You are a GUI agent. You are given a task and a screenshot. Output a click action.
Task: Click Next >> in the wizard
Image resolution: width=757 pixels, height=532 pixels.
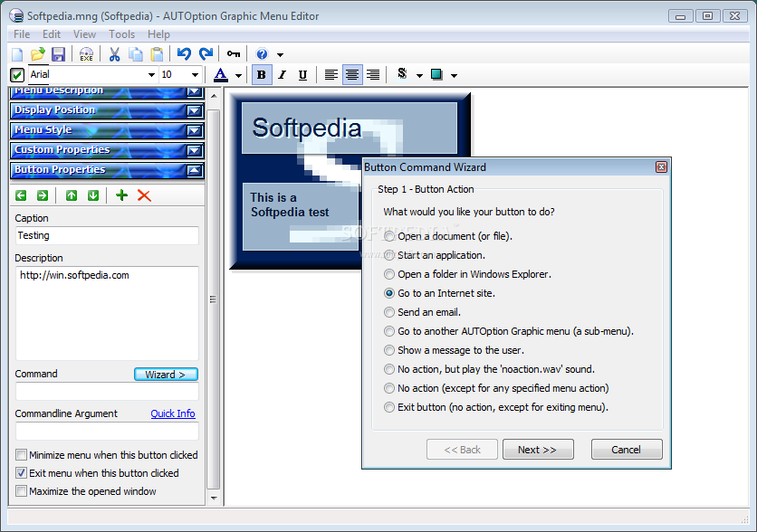click(538, 450)
